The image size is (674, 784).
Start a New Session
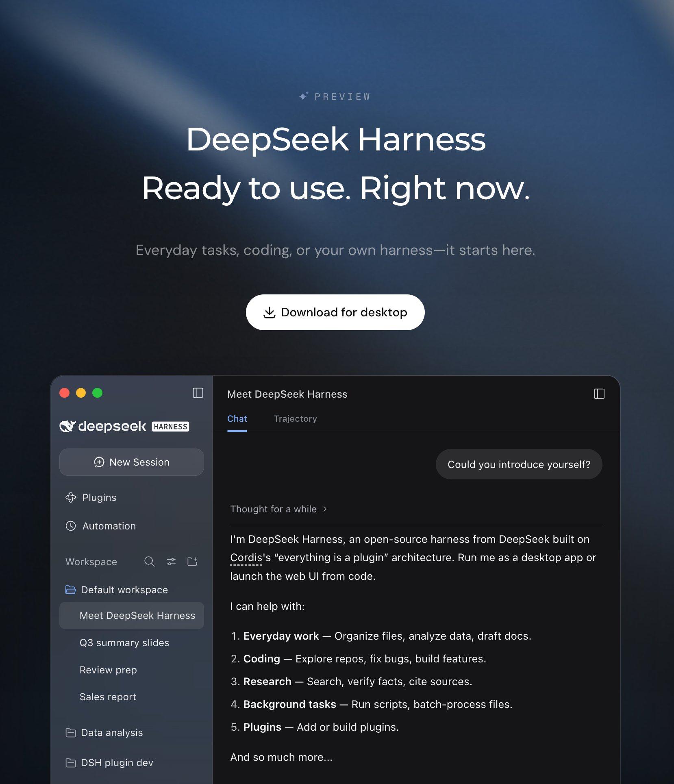click(x=132, y=462)
